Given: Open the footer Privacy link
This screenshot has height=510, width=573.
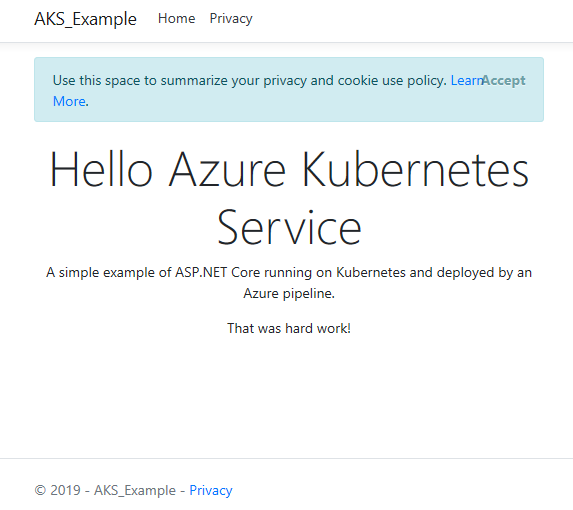Looking at the screenshot, I should (x=211, y=490).
